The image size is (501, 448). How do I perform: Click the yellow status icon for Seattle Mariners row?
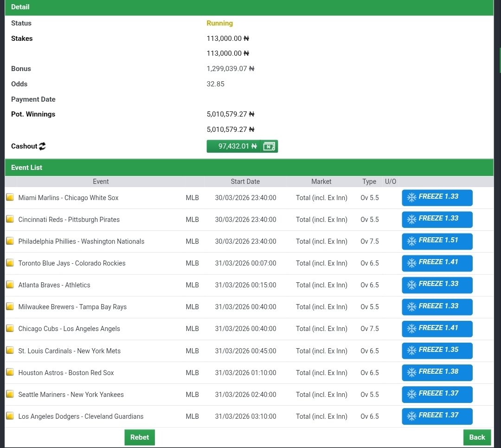click(10, 394)
